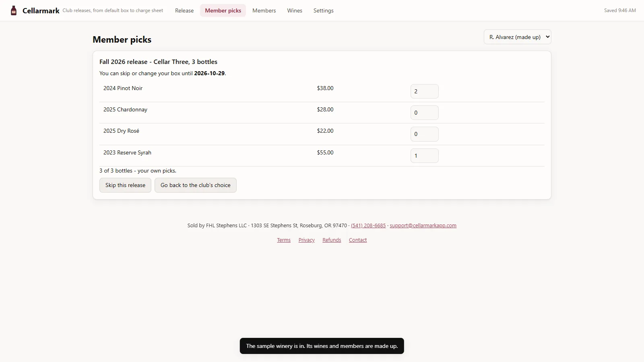The height and width of the screenshot is (362, 644).
Task: Click the $28.00 Chardonnay price
Action: coord(325,109)
